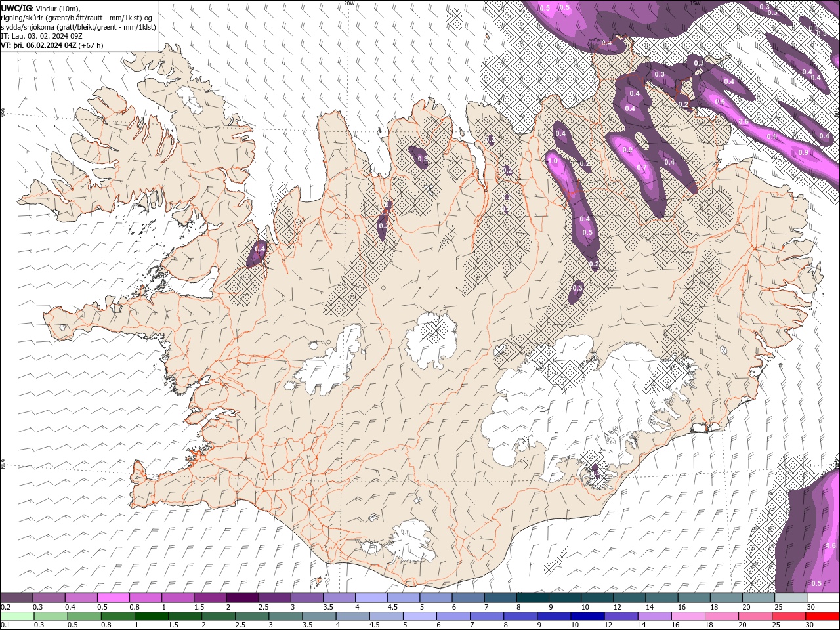The image size is (840, 630).
Task: Click upper-row legend swatch starting at 0.8
Action: (x=145, y=598)
